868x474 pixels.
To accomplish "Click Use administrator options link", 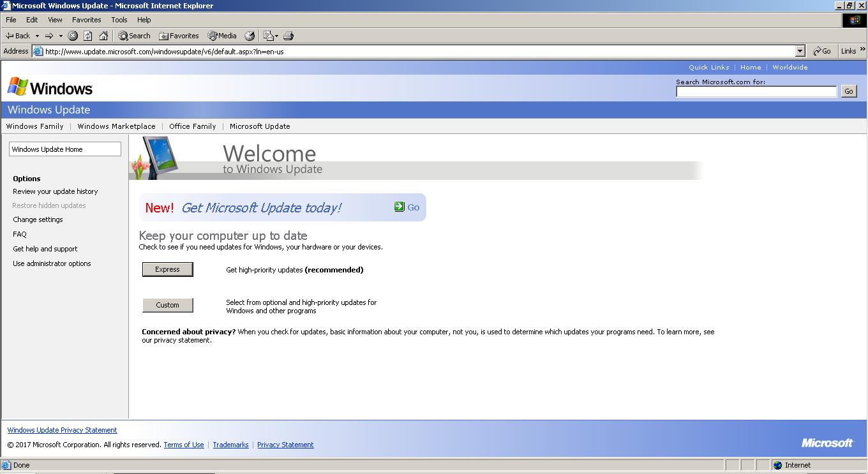I will pyautogui.click(x=52, y=263).
